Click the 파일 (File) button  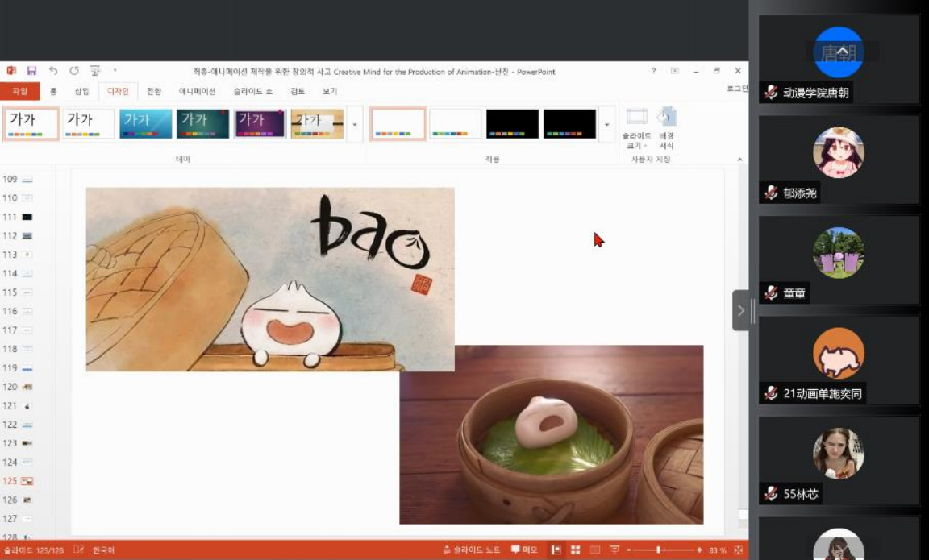[19, 92]
